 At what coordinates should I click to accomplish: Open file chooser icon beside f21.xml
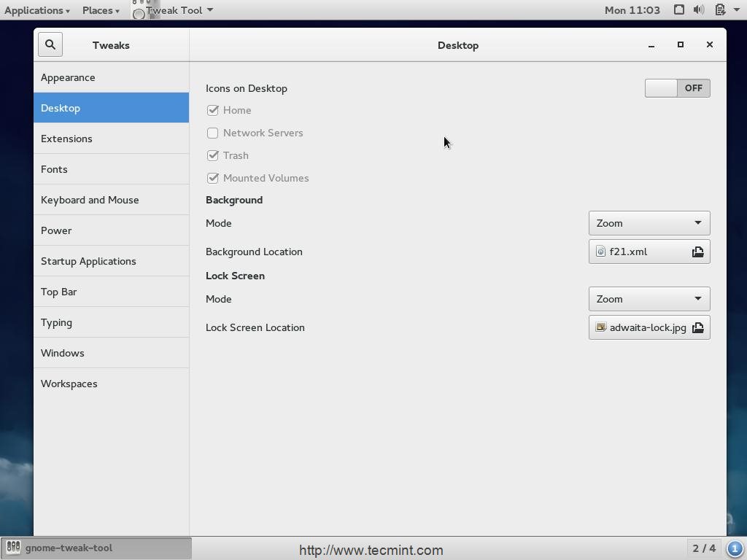(x=697, y=252)
